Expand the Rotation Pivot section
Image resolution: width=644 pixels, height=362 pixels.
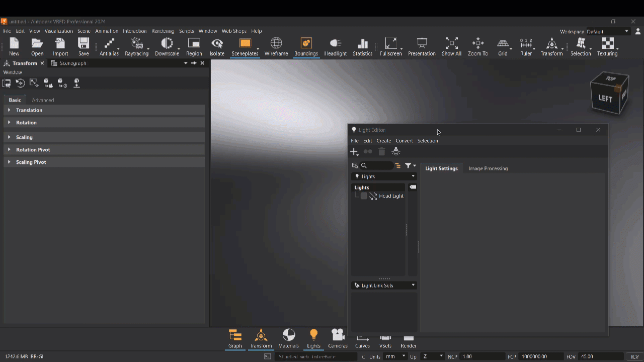(x=104, y=150)
